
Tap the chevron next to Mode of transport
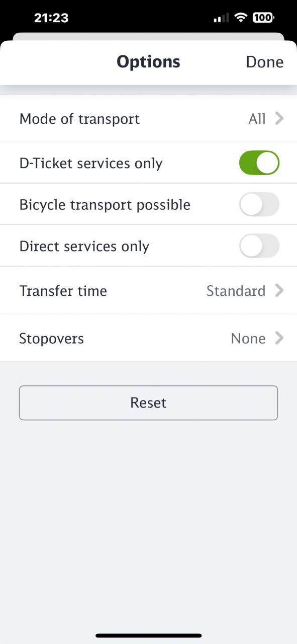click(279, 119)
